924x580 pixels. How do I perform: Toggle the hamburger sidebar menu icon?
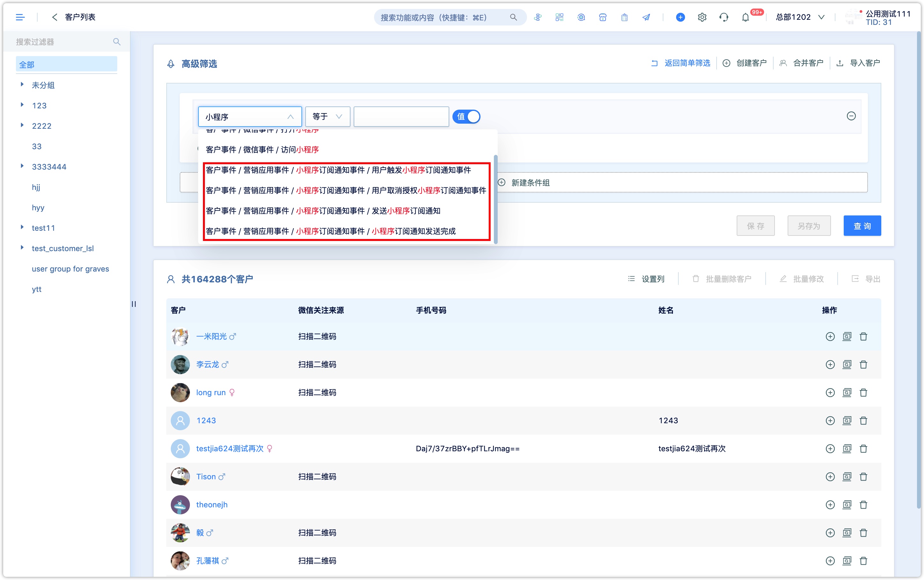point(20,17)
